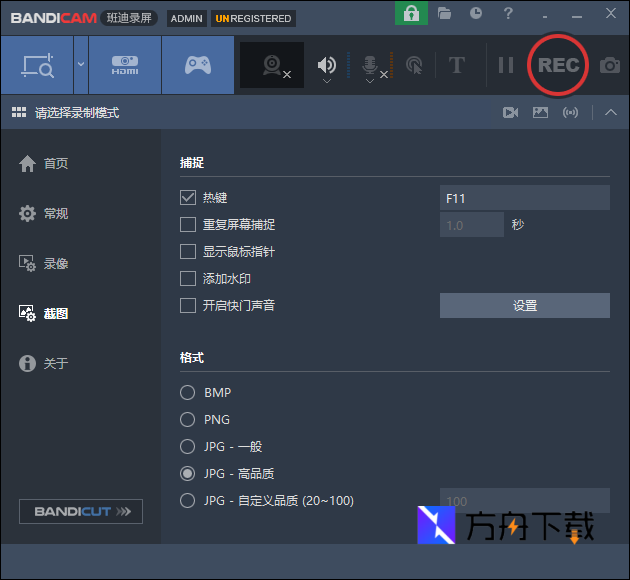The width and height of the screenshot is (630, 580).
Task: Open screen recording mode dropdown arrow
Action: (81, 65)
